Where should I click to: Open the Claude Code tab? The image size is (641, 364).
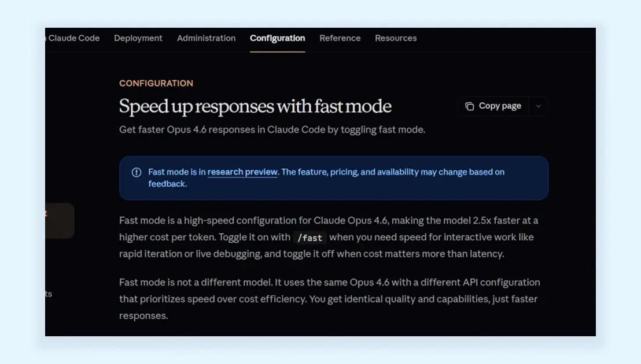(x=73, y=38)
